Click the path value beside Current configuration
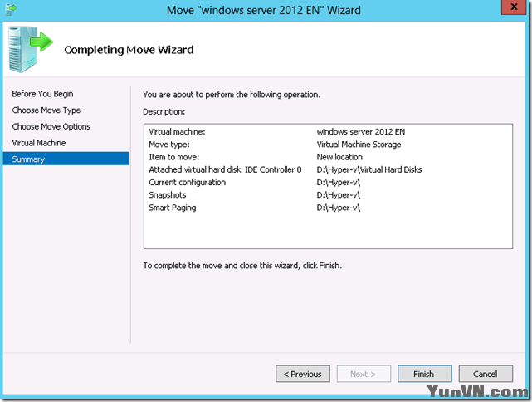 click(339, 183)
